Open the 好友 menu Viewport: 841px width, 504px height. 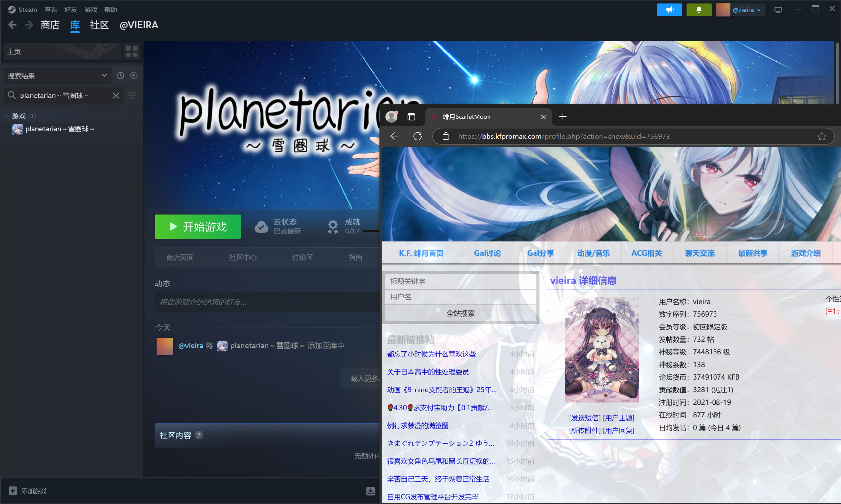click(x=70, y=10)
